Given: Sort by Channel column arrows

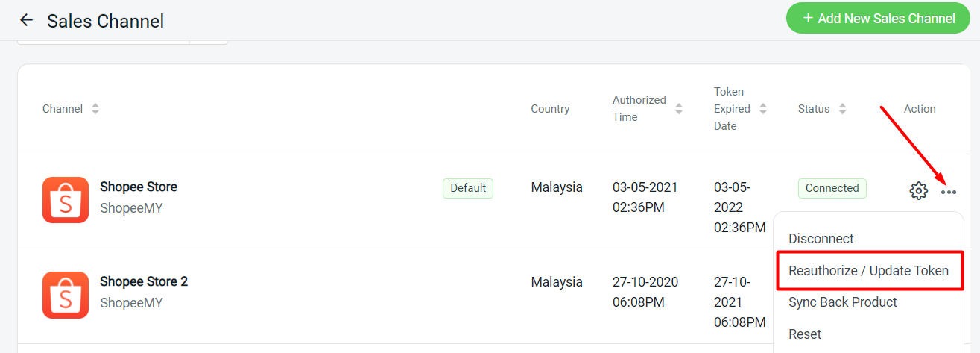Looking at the screenshot, I should click(x=95, y=109).
